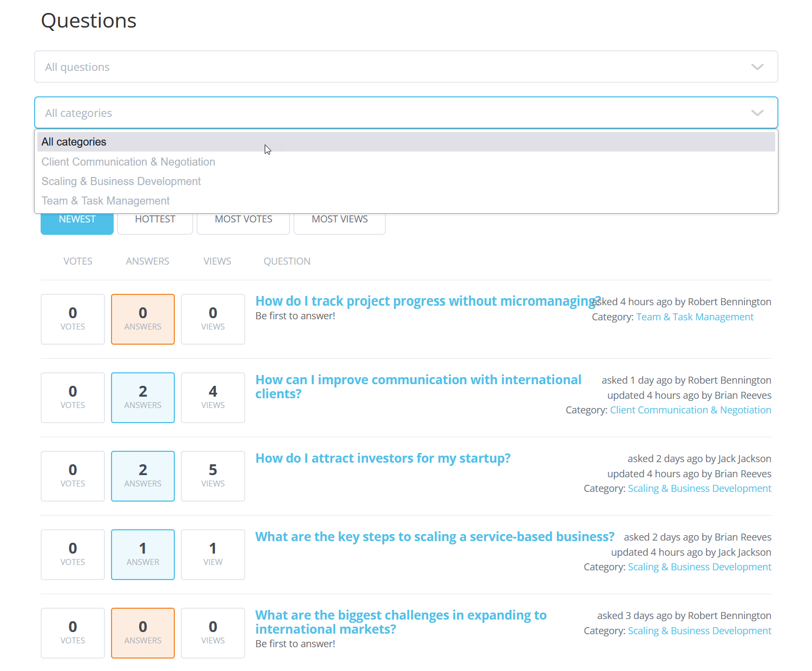Click 0 answers box for international markets question
Image resolution: width=812 pixels, height=671 pixels.
[143, 633]
